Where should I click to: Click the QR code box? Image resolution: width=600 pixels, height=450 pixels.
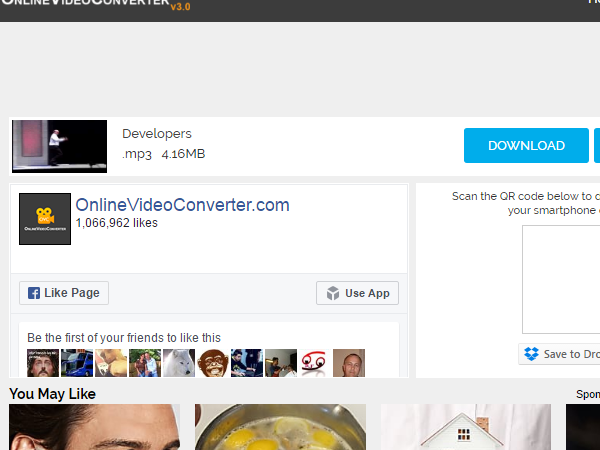click(x=561, y=279)
